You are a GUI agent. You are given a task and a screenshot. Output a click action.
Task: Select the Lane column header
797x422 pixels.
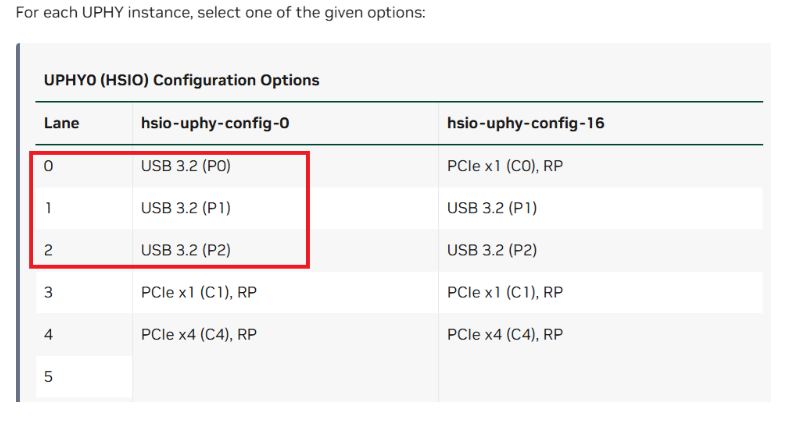62,124
